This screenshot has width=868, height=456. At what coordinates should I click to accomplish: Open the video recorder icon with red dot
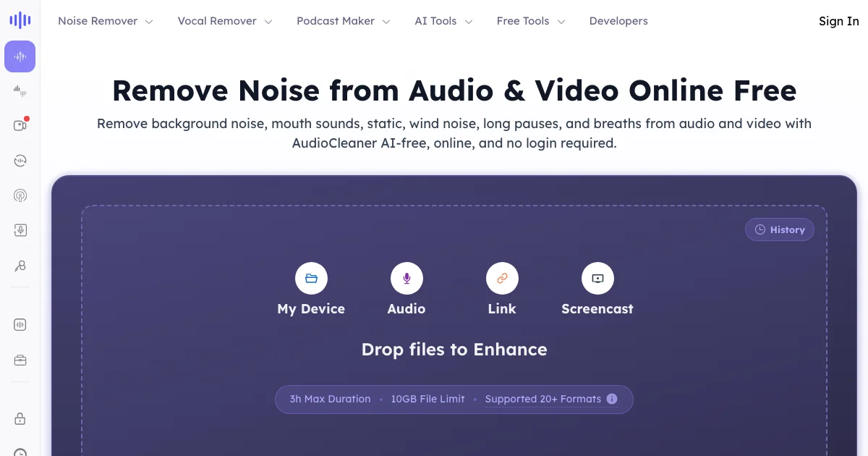(x=20, y=125)
